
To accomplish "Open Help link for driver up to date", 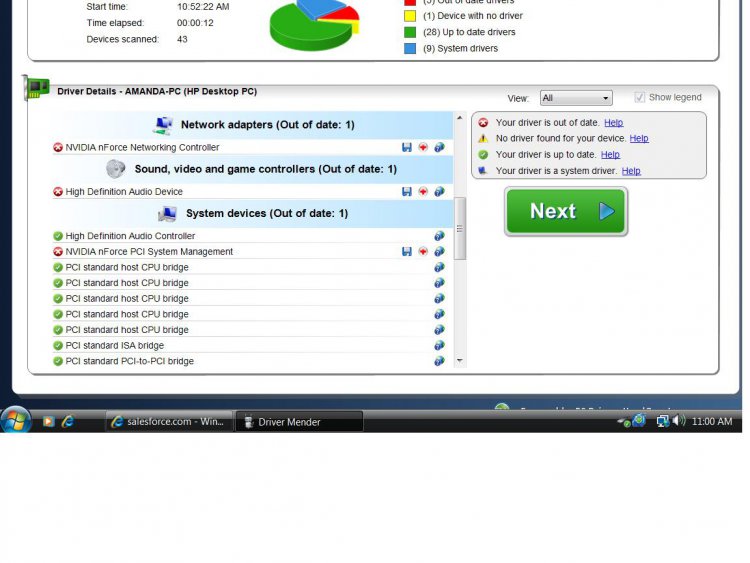I will [x=610, y=155].
